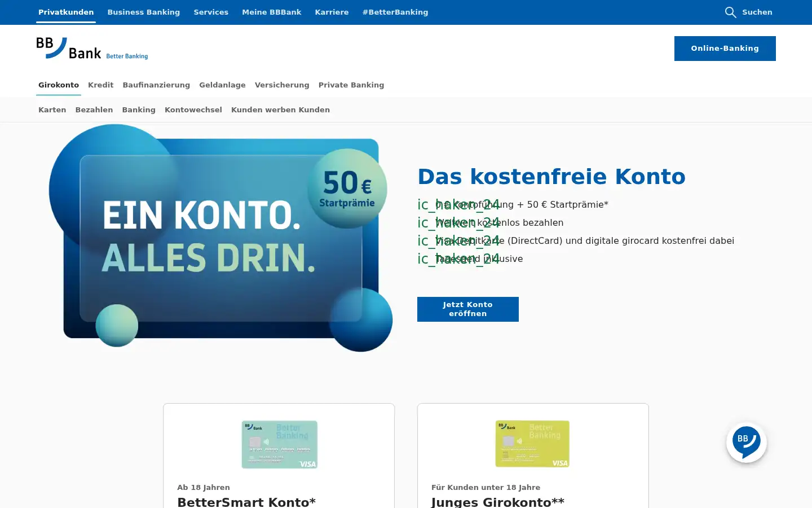Screen dimensions: 812x508
Task: Click the Junges Girokonto** heading
Action: [497, 502]
